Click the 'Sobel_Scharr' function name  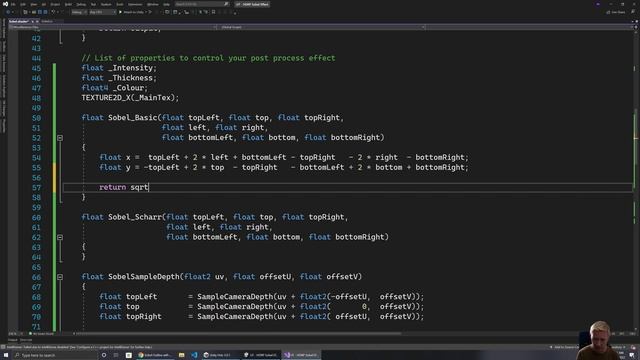coord(135,217)
